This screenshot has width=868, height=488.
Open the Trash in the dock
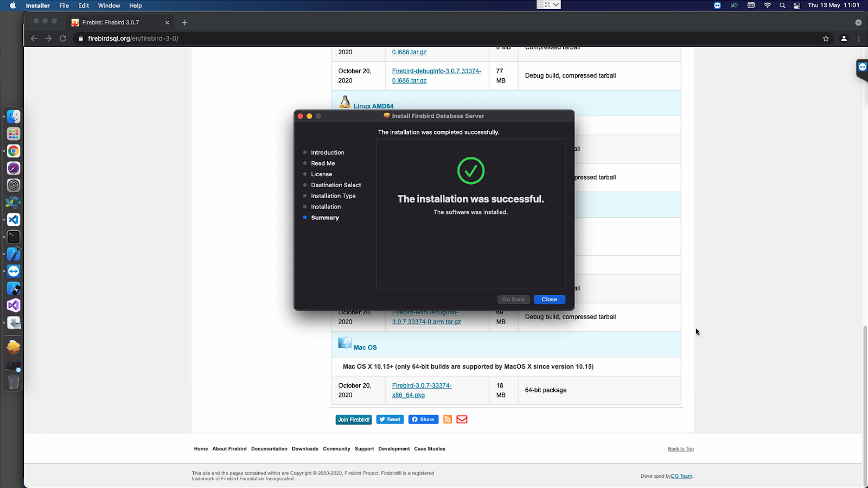(x=14, y=382)
